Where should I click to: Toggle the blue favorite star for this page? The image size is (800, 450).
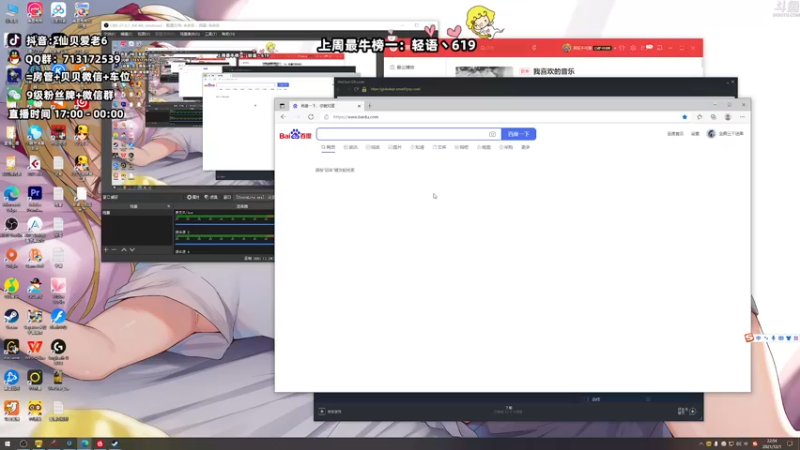(x=685, y=117)
